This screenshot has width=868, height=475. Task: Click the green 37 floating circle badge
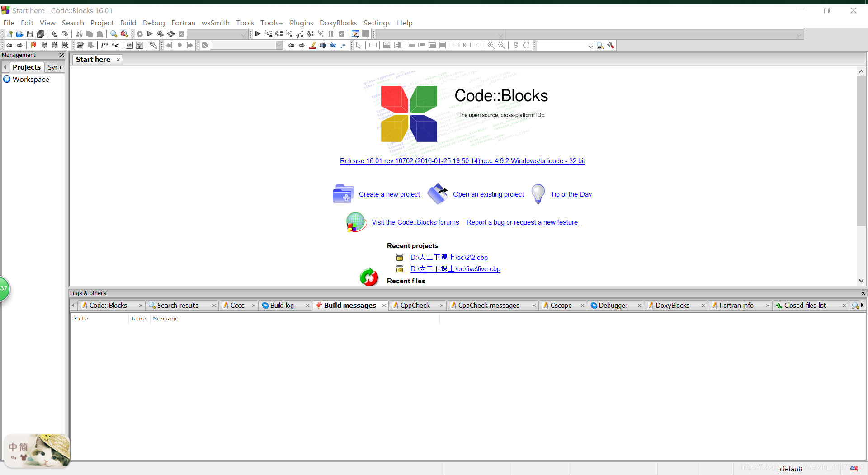pyautogui.click(x=4, y=288)
